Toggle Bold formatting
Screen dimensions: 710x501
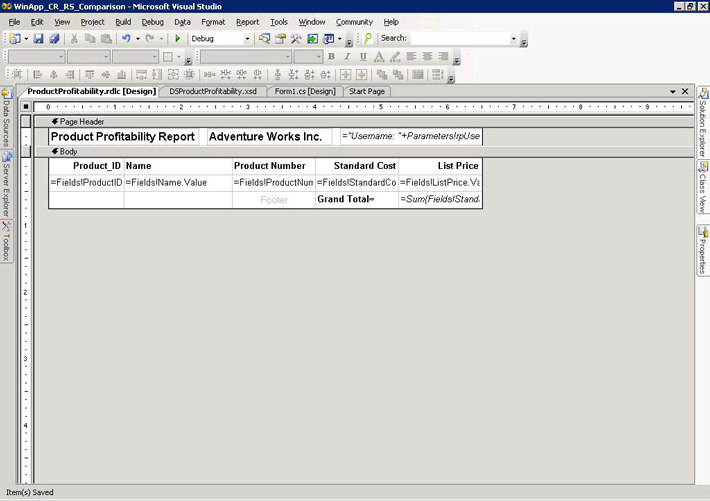331,57
